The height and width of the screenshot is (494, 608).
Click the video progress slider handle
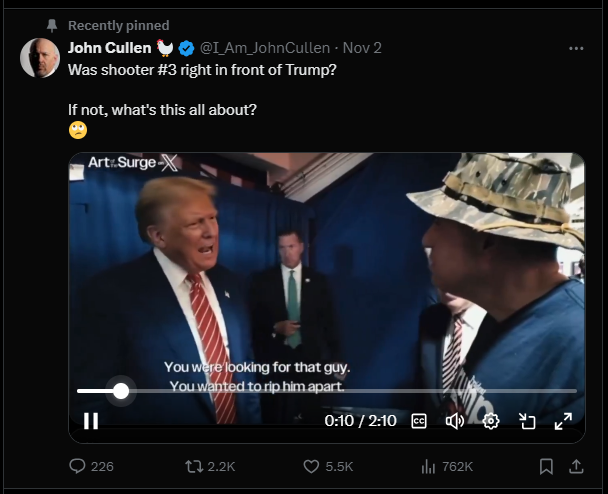121,391
